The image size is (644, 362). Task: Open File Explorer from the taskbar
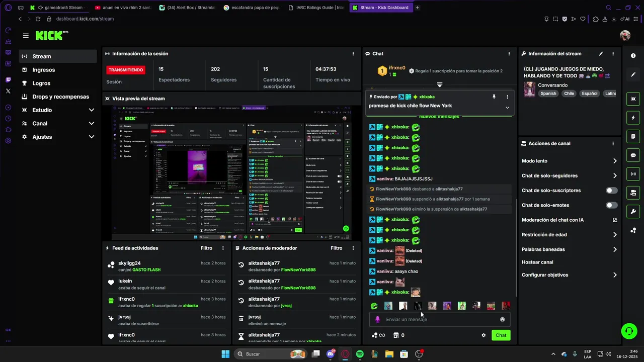point(389,354)
